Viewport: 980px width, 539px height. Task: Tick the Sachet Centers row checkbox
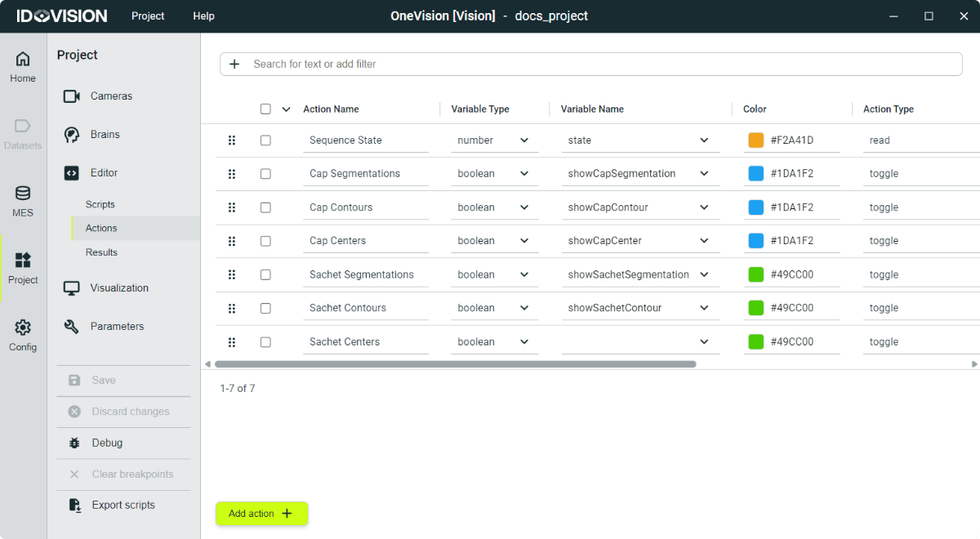265,342
